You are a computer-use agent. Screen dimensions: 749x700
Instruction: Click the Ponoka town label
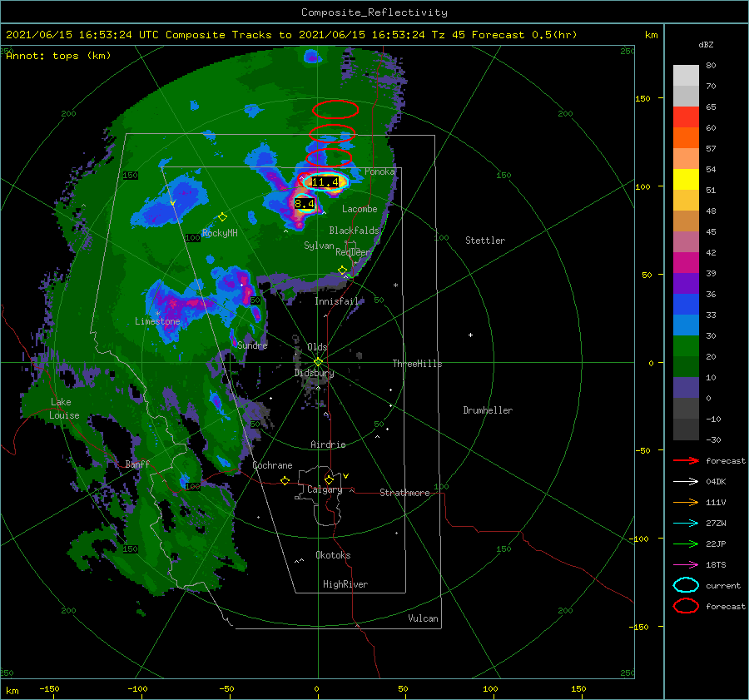(379, 171)
